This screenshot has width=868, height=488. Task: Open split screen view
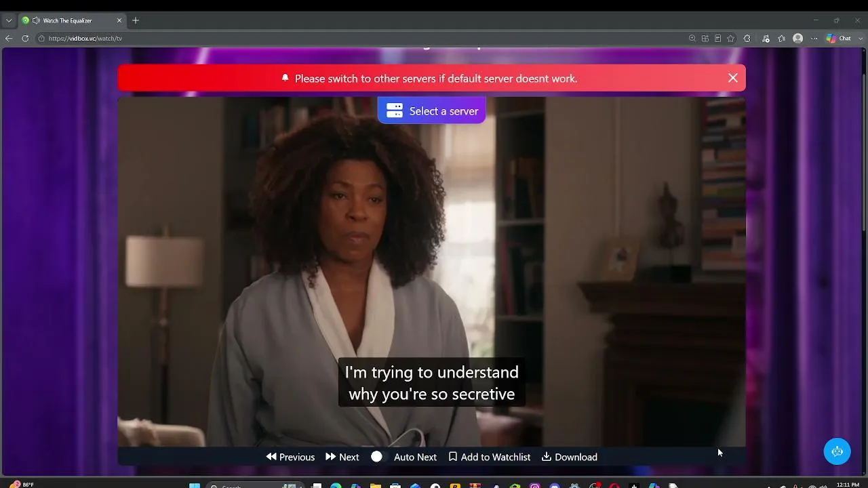click(705, 39)
